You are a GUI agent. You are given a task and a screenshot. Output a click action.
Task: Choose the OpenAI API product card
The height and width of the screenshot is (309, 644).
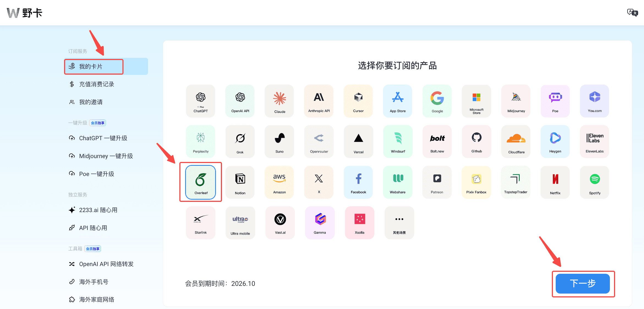240,101
